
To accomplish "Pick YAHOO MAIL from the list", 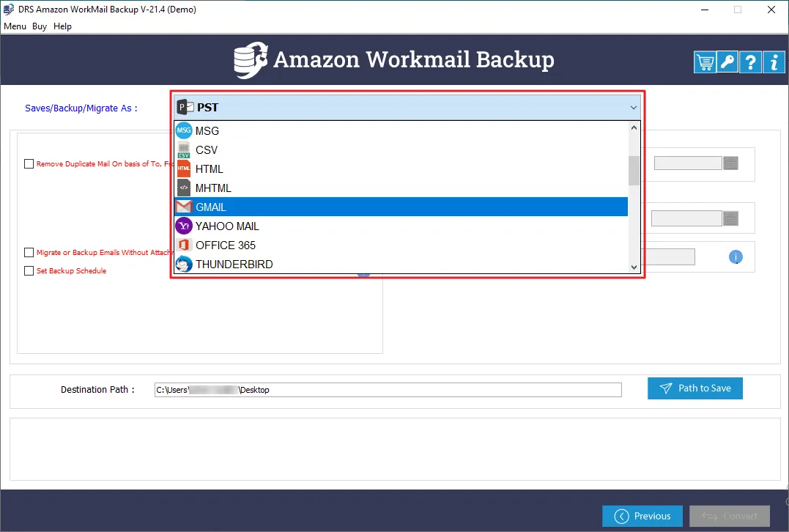I will [401, 226].
